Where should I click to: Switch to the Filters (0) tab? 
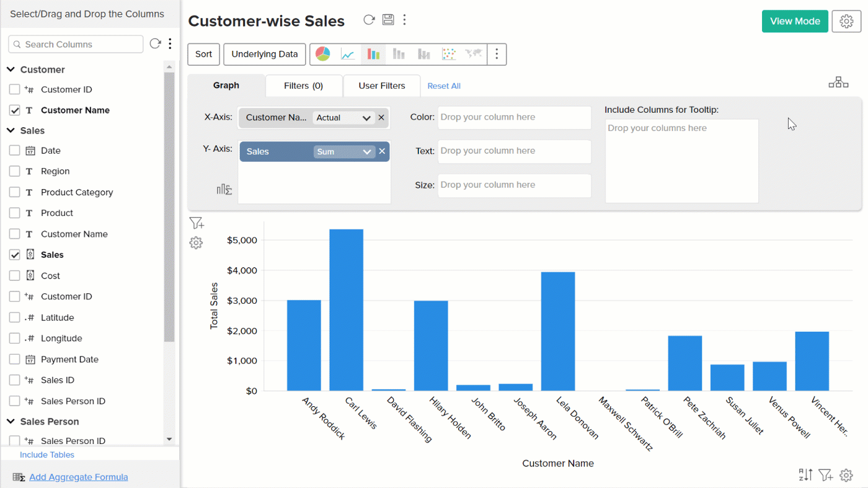pyautogui.click(x=303, y=86)
